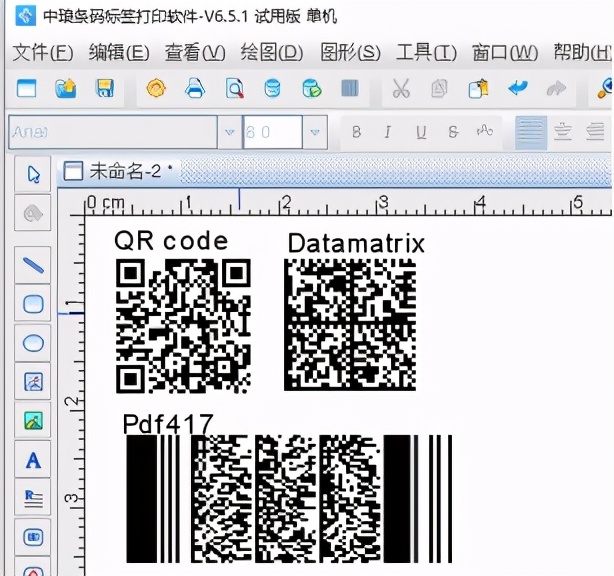Screen dimensions: 614x576
Task: Click the barcode columns toolbar icon
Action: (x=350, y=88)
